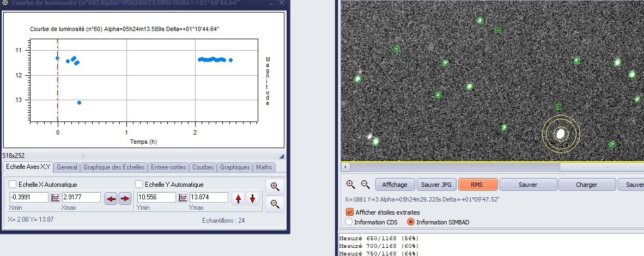Uncheck Afficher étoiles extraites

click(350, 212)
